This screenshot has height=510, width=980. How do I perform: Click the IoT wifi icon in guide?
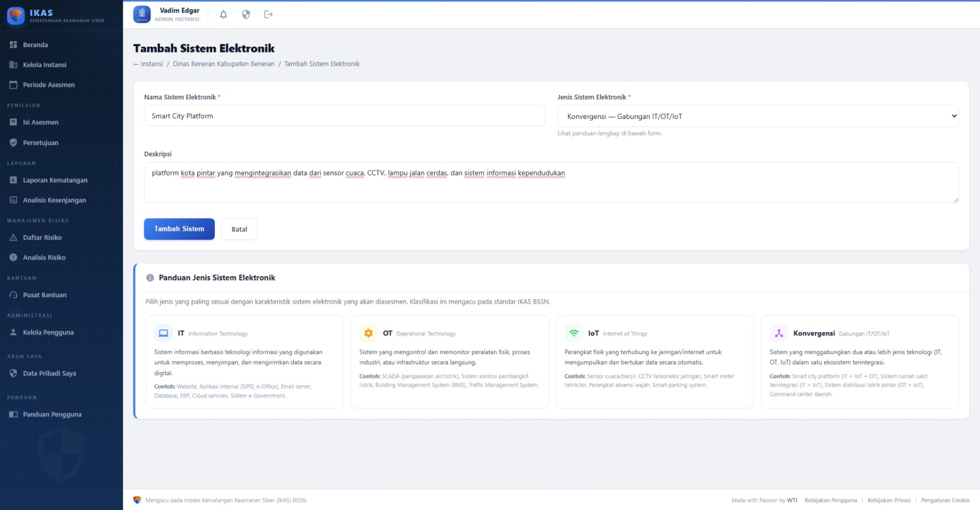tap(574, 333)
